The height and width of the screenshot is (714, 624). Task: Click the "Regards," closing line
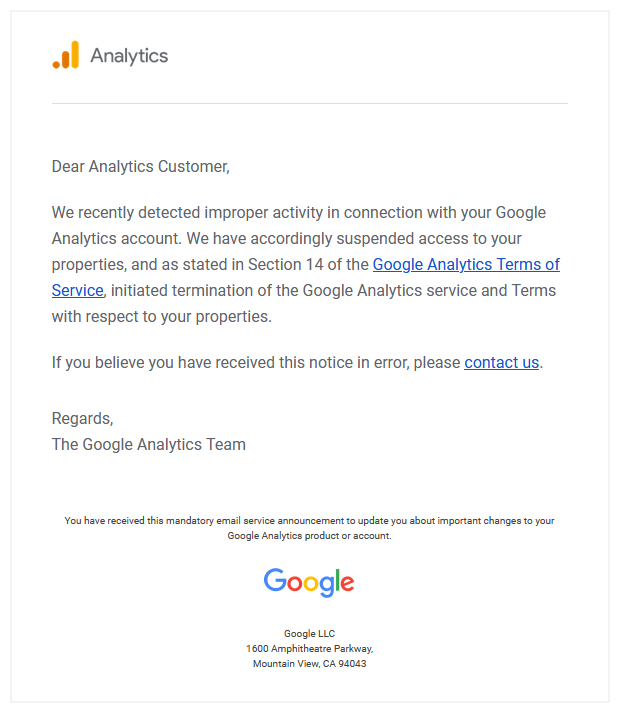pos(83,418)
